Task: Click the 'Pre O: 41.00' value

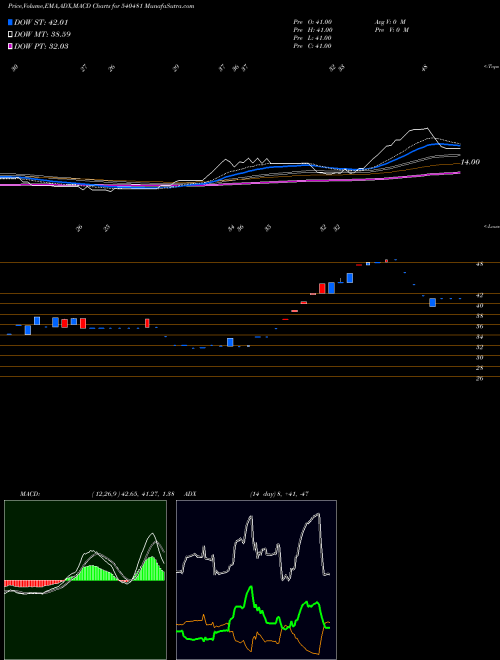Action: click(x=313, y=21)
